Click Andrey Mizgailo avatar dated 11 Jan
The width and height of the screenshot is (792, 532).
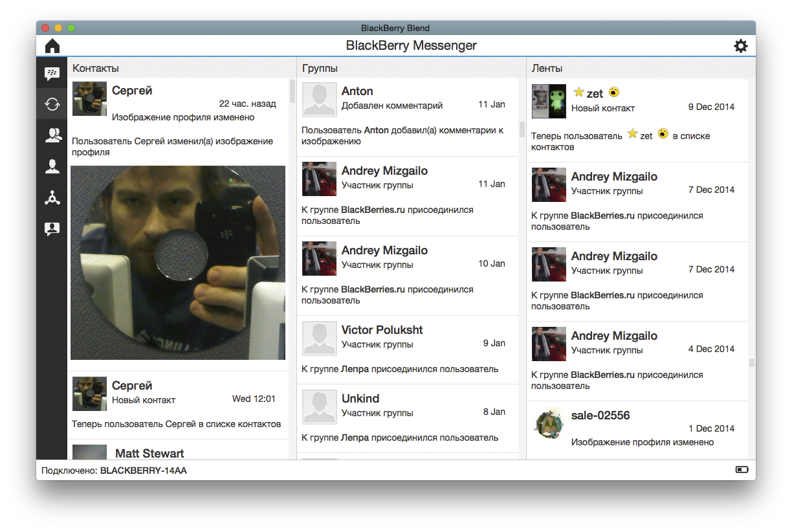(320, 179)
